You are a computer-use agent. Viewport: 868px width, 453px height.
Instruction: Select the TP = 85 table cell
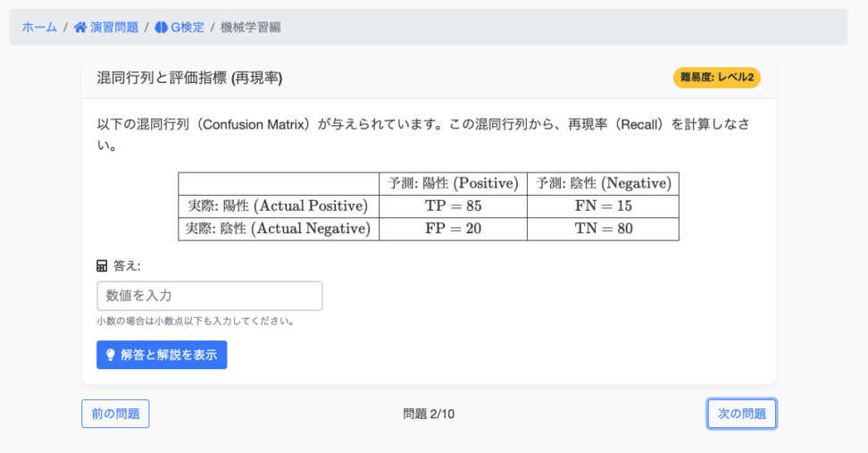[x=453, y=206]
